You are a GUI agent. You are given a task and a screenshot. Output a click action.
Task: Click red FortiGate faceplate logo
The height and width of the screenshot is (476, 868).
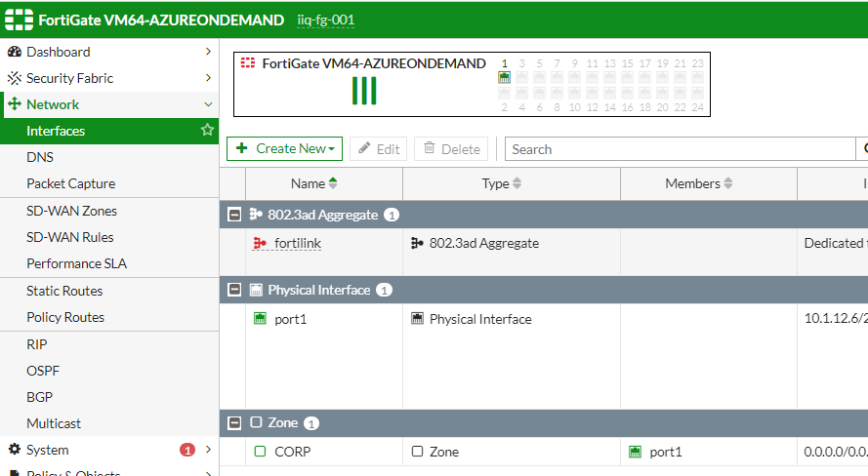(247, 63)
